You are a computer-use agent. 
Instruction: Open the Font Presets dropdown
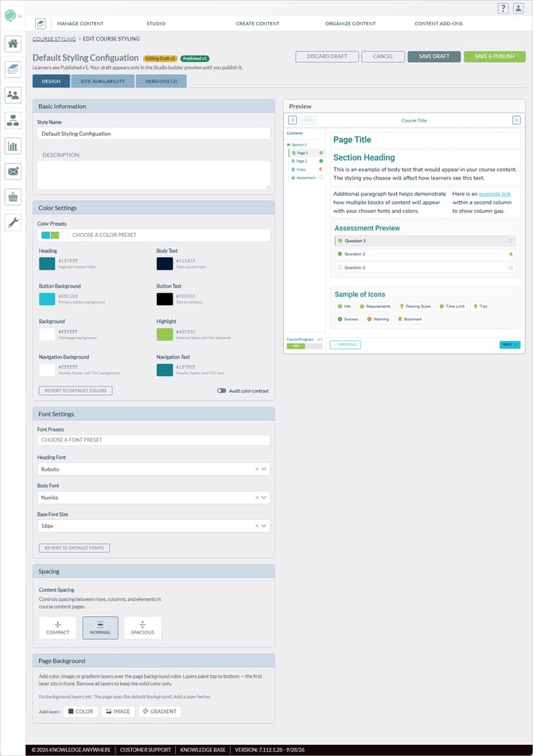click(154, 440)
